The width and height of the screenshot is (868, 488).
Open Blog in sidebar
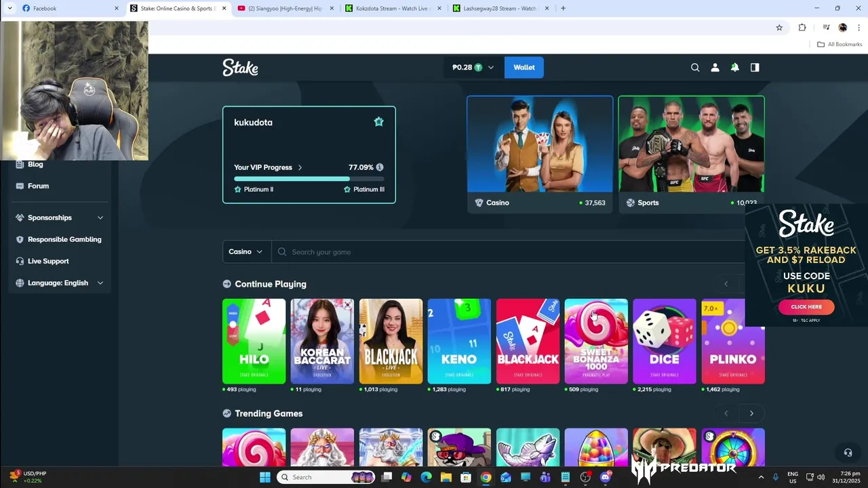[x=35, y=164]
